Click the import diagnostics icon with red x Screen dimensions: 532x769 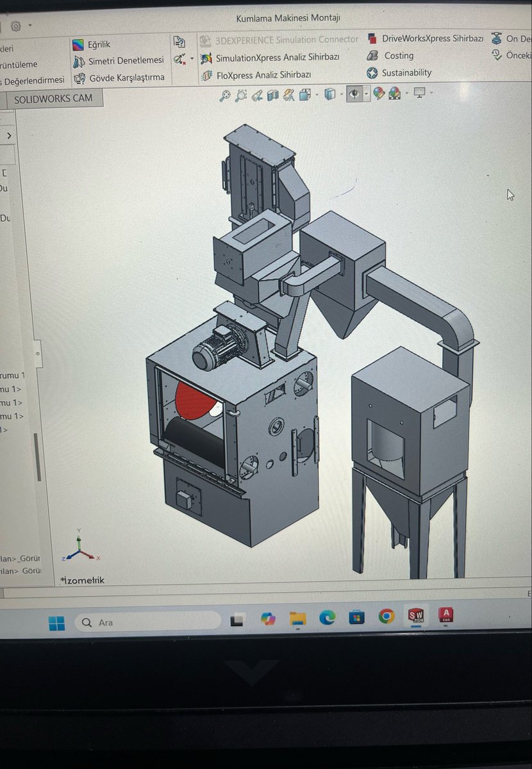[x=179, y=59]
